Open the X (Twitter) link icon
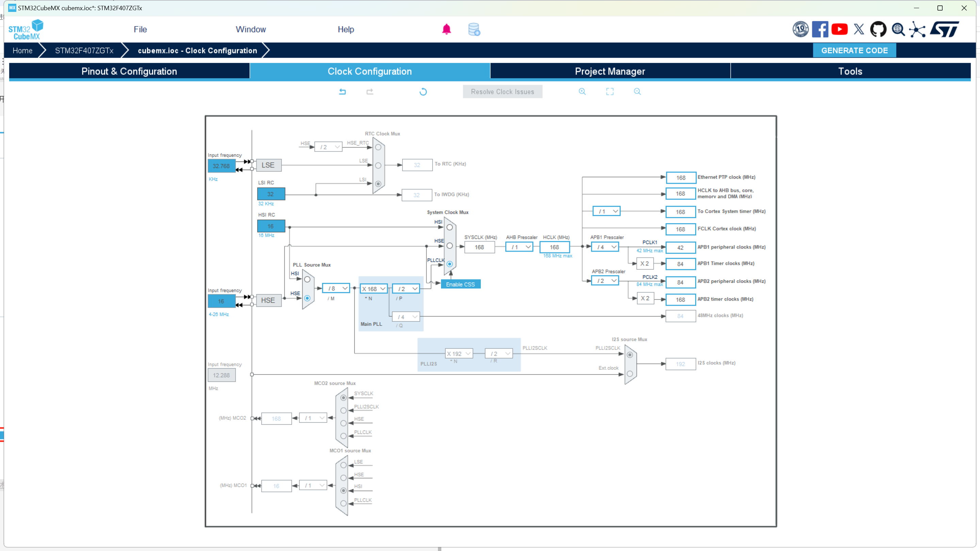The image size is (980, 551). 859,29
